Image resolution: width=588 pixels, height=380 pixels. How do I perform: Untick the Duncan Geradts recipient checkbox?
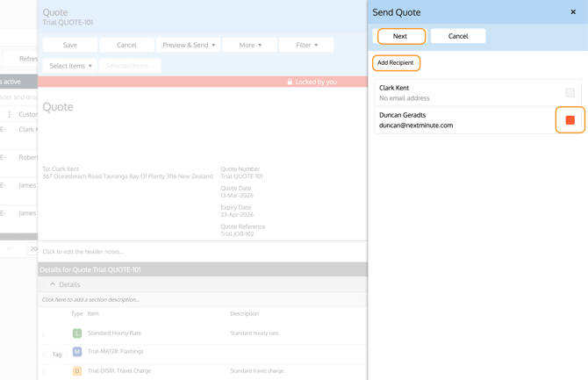coord(570,119)
